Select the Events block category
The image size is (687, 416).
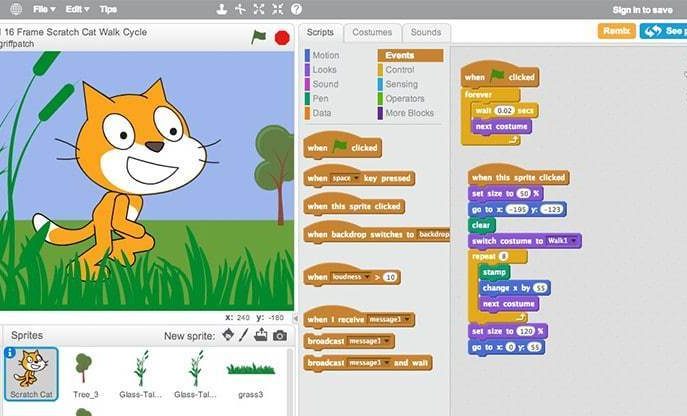point(411,55)
